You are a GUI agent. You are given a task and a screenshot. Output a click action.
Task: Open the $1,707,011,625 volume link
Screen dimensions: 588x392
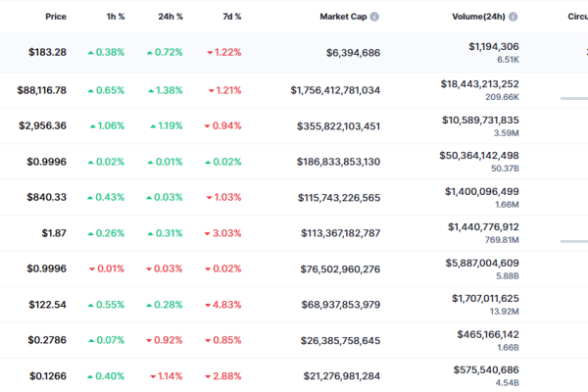click(x=485, y=299)
